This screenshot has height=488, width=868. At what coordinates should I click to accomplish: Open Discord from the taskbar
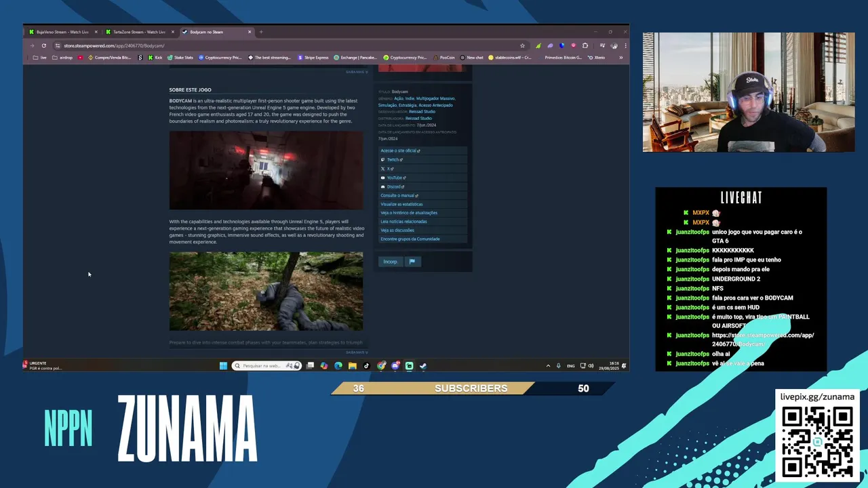(x=395, y=365)
